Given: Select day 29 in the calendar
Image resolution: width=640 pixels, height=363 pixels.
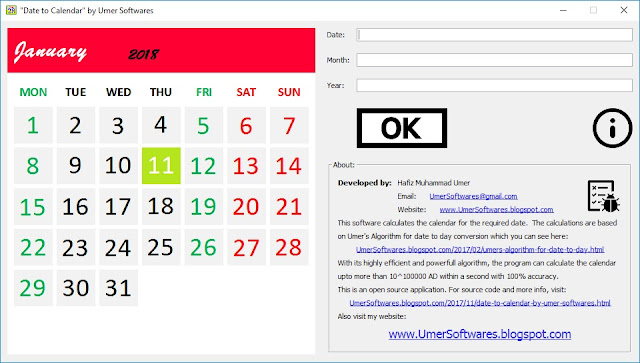Looking at the screenshot, I should (x=33, y=288).
